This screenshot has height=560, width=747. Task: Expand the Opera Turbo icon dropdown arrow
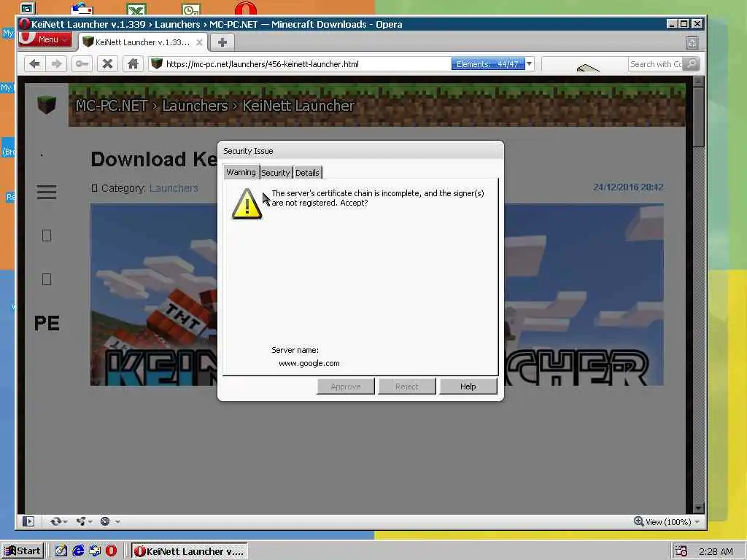click(117, 522)
